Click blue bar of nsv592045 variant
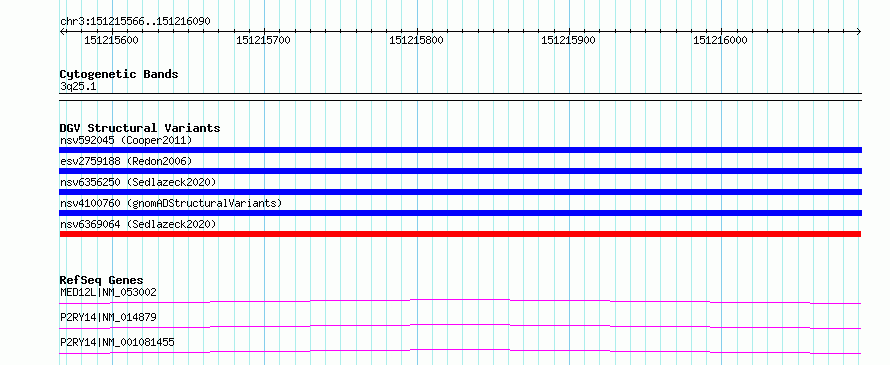 [460, 150]
